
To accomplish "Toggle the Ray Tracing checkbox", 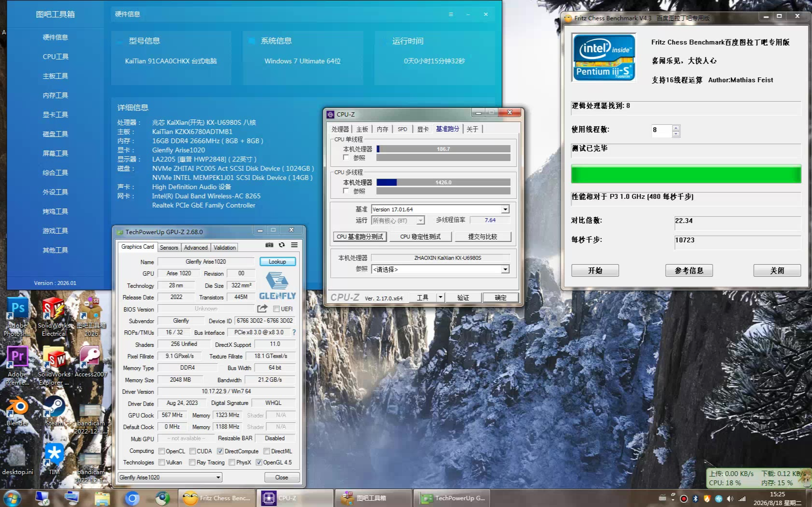I will coord(192,462).
